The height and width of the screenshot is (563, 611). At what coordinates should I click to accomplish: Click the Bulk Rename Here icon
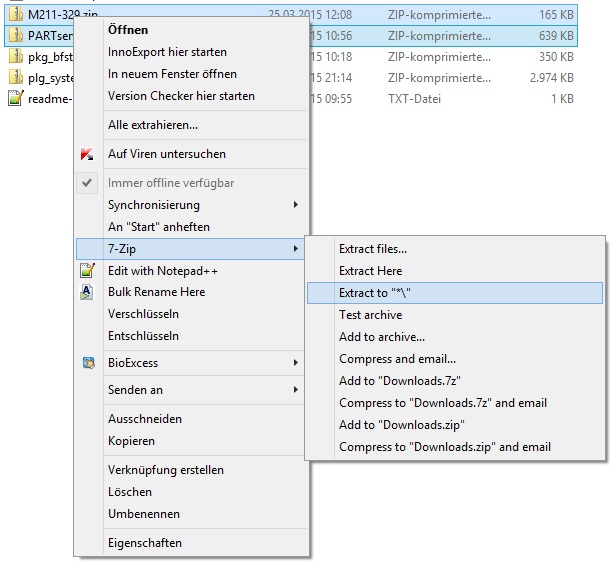pyautogui.click(x=88, y=292)
